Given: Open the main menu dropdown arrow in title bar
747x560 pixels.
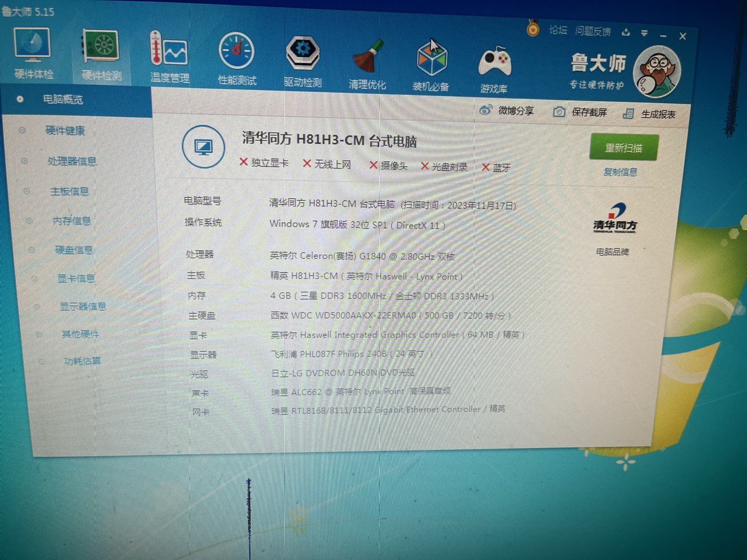Looking at the screenshot, I should (644, 34).
